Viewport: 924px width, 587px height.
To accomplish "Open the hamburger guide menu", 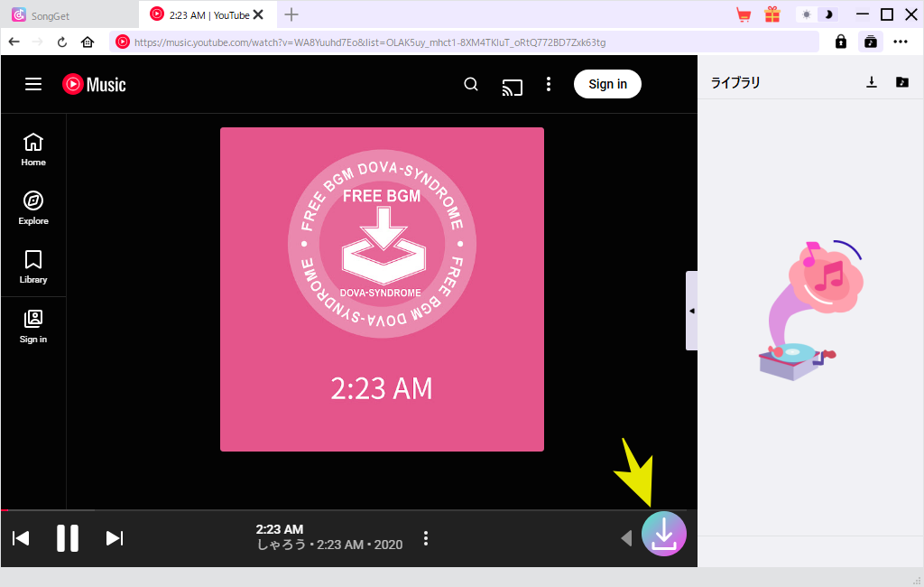I will click(x=33, y=84).
